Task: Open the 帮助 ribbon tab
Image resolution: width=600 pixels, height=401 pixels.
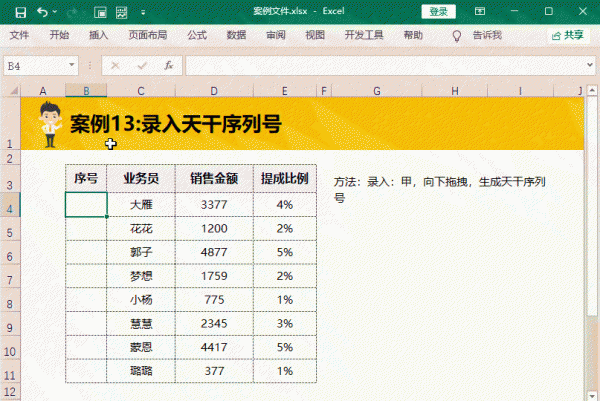Action: coord(413,35)
